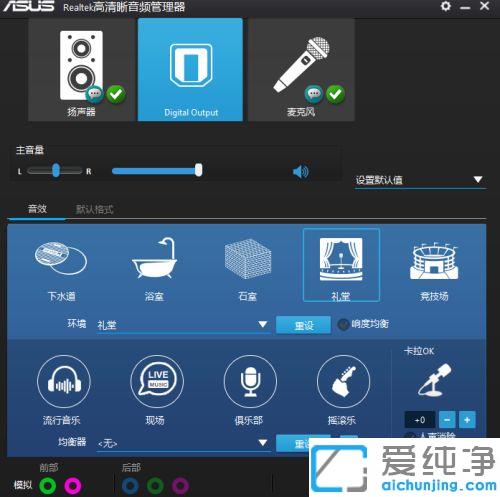
Task: Apply the 流行音乐 pop equalizer preset
Action: coord(63,382)
